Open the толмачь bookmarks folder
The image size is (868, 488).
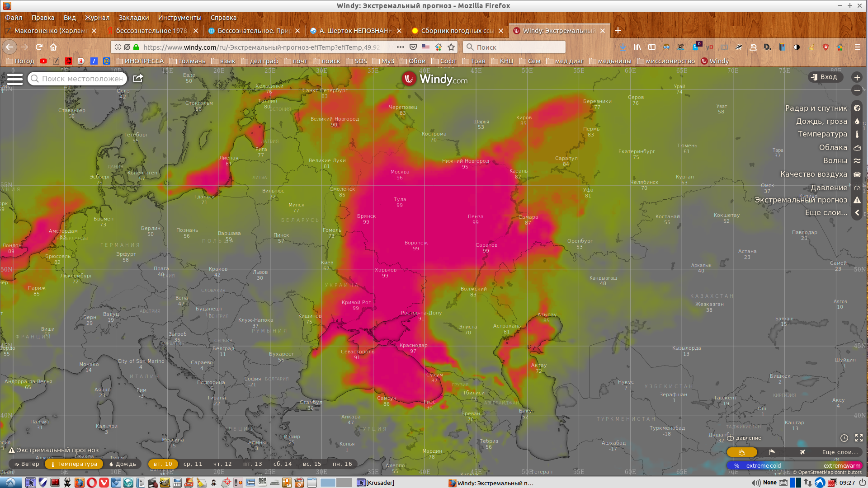(187, 61)
